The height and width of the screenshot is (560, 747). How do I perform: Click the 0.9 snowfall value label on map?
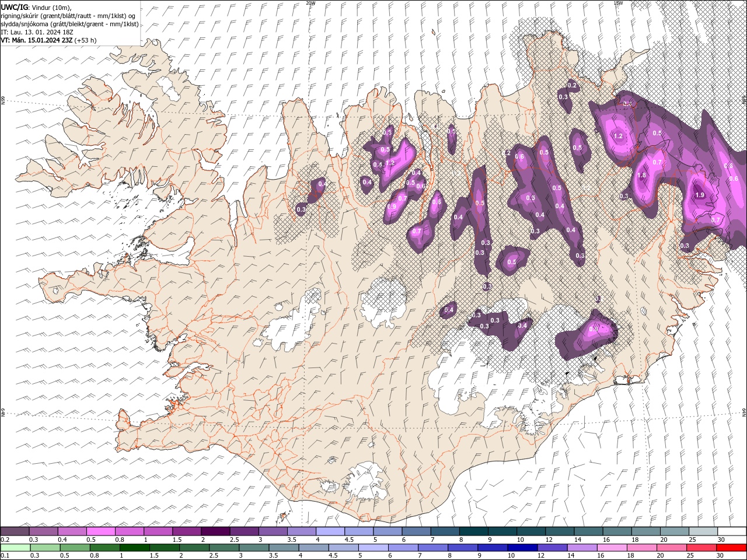[x=392, y=206]
